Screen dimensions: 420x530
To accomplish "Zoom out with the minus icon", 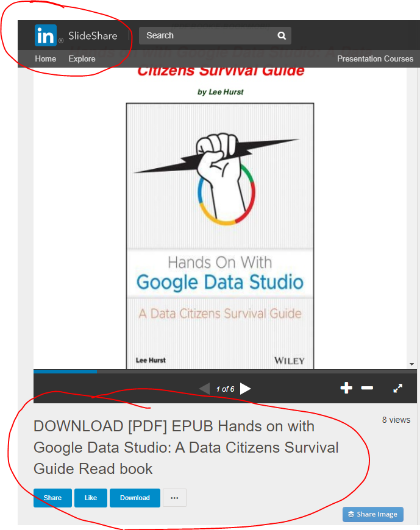I will click(x=367, y=388).
